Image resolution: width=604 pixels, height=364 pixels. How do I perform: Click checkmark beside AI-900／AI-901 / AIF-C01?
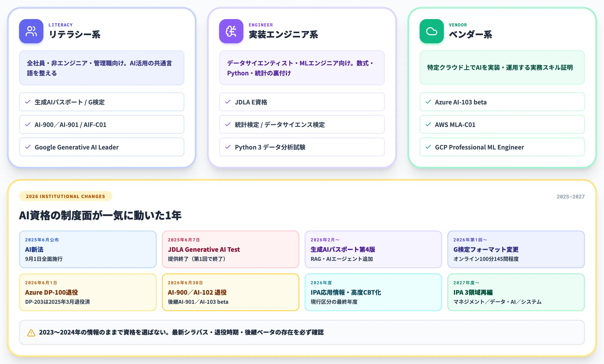coord(28,124)
